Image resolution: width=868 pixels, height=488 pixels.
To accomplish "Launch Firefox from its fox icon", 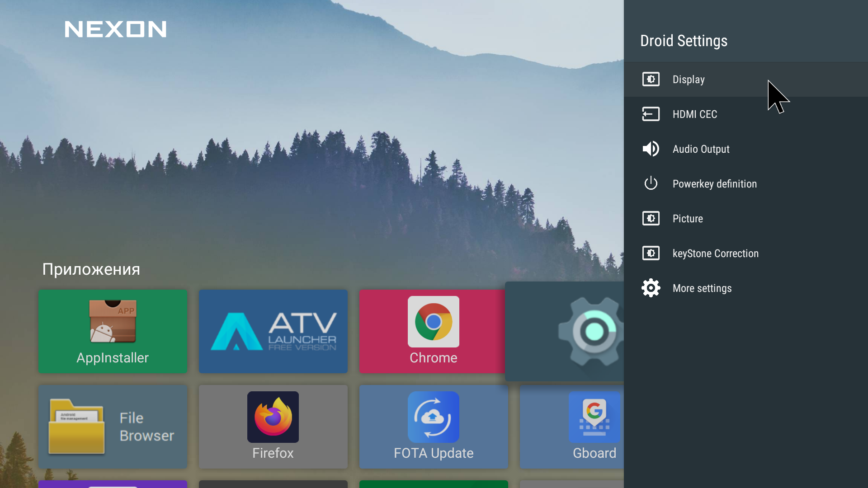I will (x=273, y=417).
